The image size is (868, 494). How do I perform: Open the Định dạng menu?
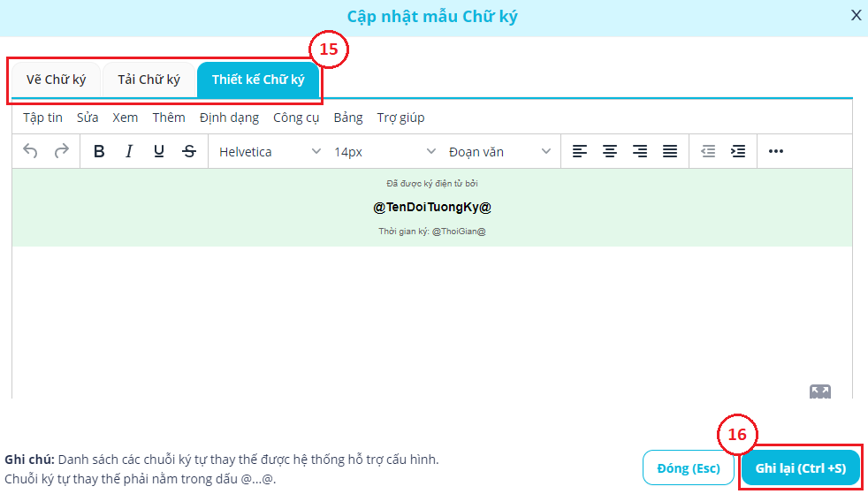pos(229,118)
